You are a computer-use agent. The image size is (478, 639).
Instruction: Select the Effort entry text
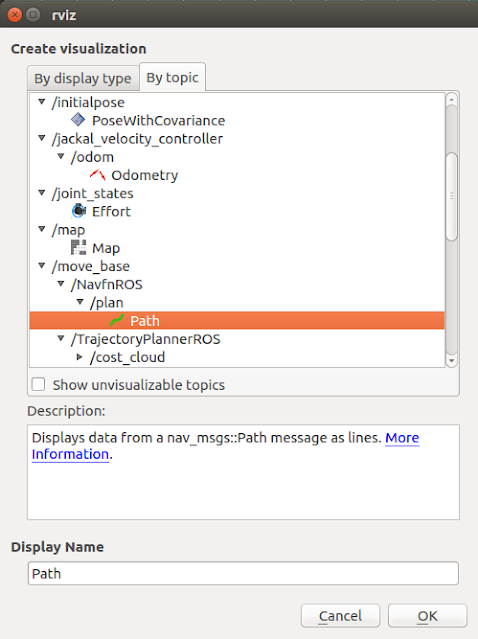[111, 212]
